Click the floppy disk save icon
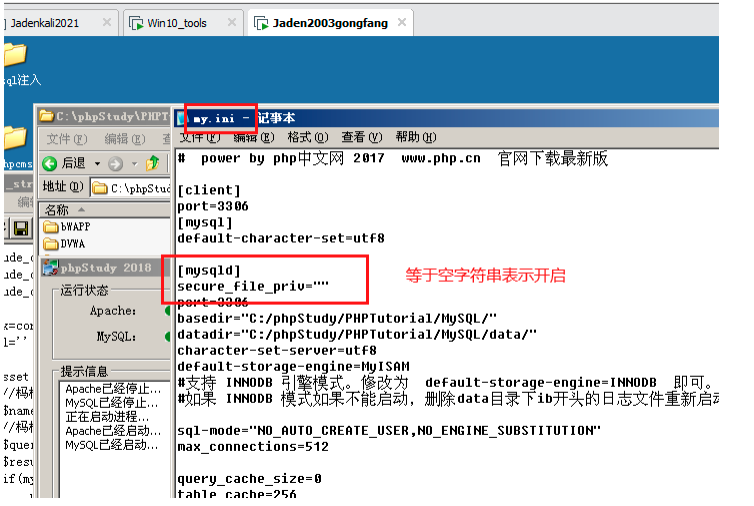The width and height of the screenshot is (754, 506). point(20,229)
